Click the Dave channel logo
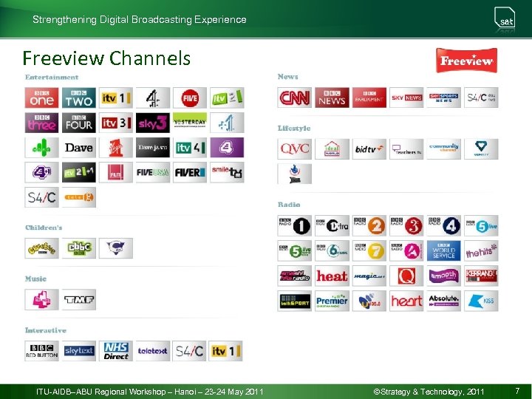532x399 pixels. pyautogui.click(x=79, y=148)
